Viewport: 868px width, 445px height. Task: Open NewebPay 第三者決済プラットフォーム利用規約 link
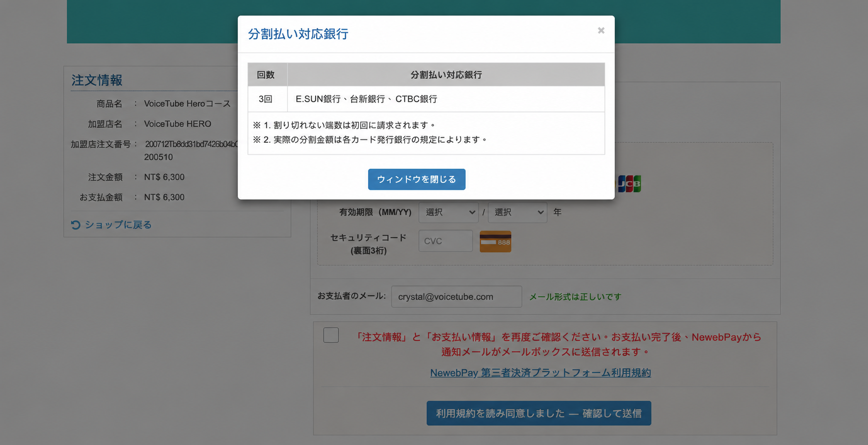point(541,373)
